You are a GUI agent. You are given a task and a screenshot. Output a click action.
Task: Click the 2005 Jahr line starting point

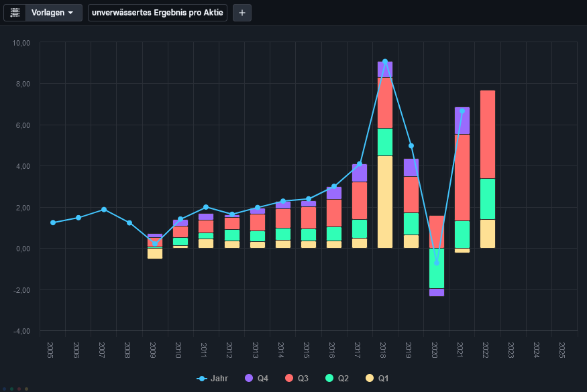[52, 222]
